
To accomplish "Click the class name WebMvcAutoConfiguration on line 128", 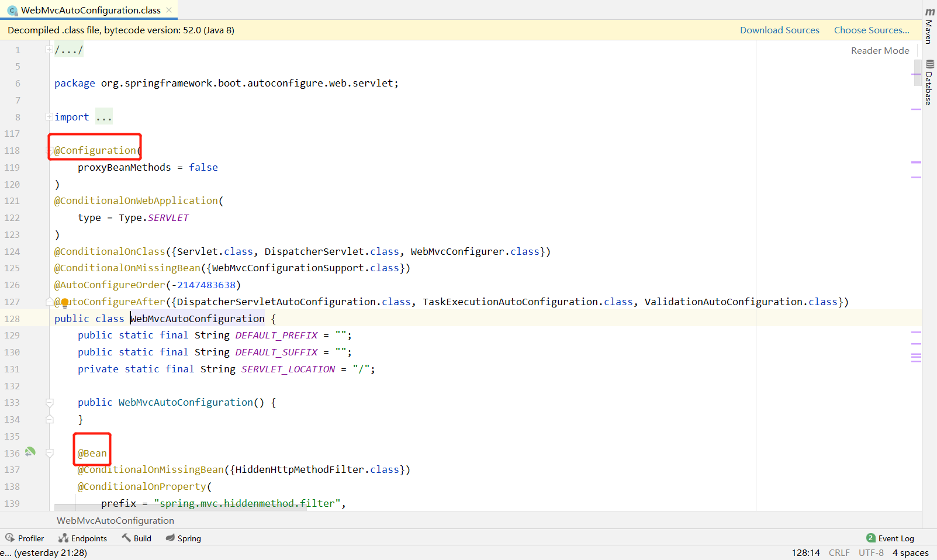I will tap(198, 319).
